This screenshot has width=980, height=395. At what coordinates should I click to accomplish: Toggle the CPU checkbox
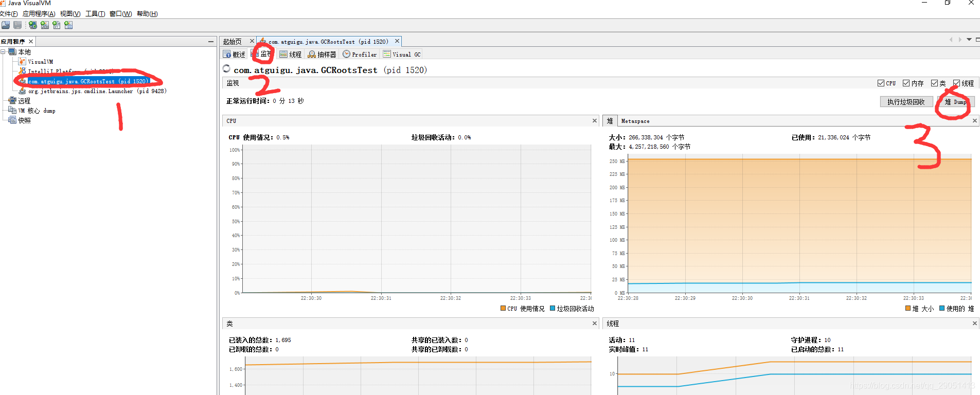[x=881, y=83]
